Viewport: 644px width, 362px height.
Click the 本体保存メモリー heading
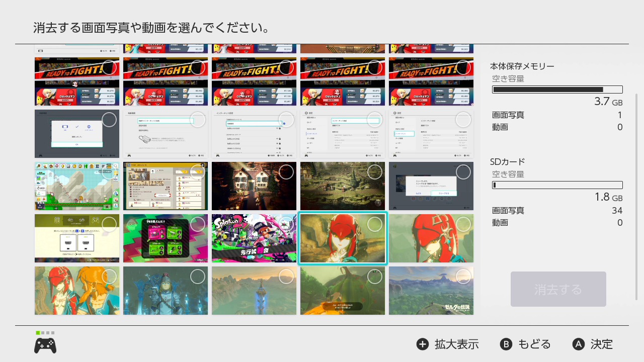point(522,66)
